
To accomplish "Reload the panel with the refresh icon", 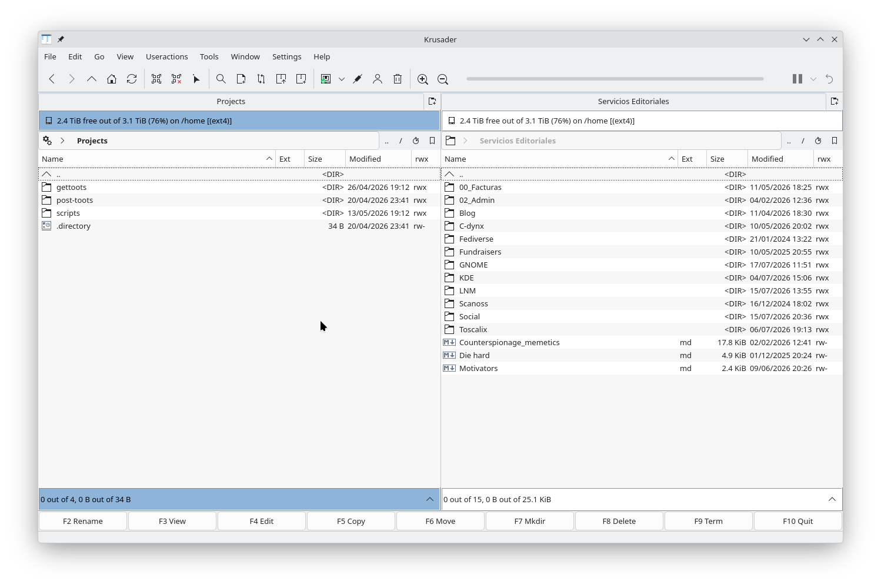I will pos(132,79).
